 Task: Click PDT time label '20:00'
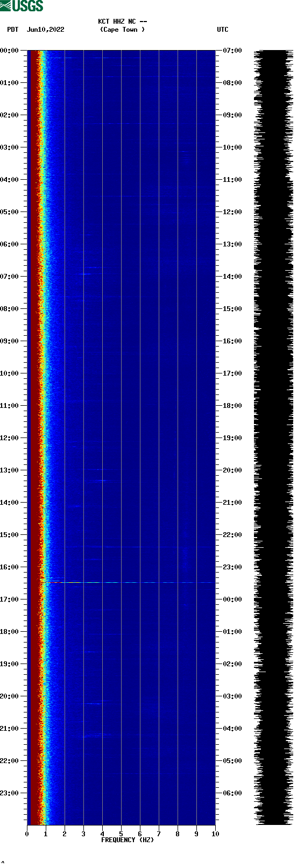pyautogui.click(x=10, y=696)
